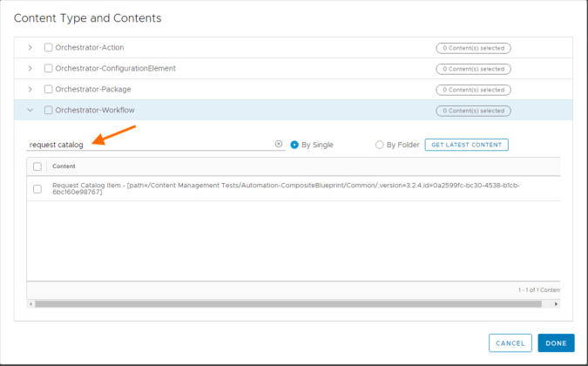The image size is (588, 366).
Task: Expand the Orchestrator-Action row
Action: pos(30,48)
